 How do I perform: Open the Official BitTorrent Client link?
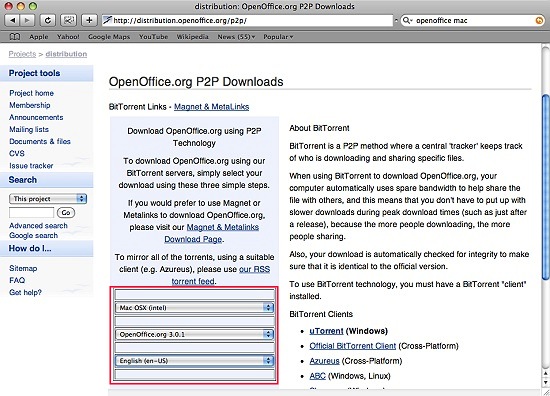pyautogui.click(x=353, y=346)
